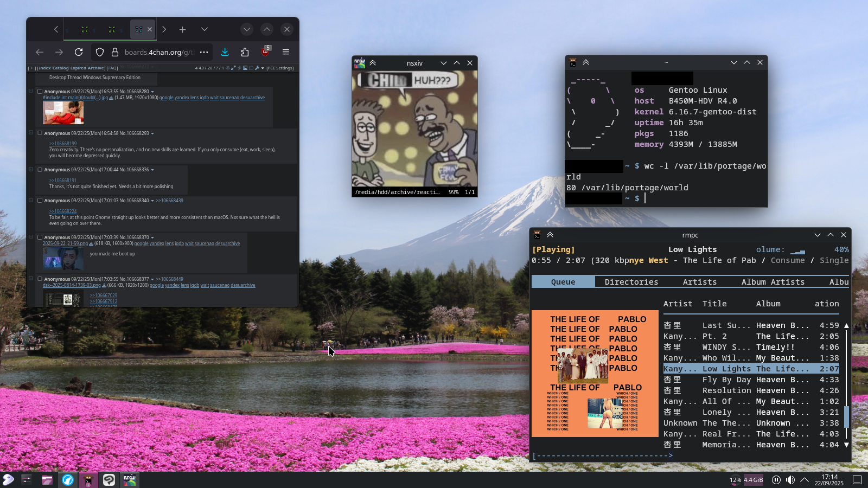Click rmpc volume level bar

click(x=797, y=251)
